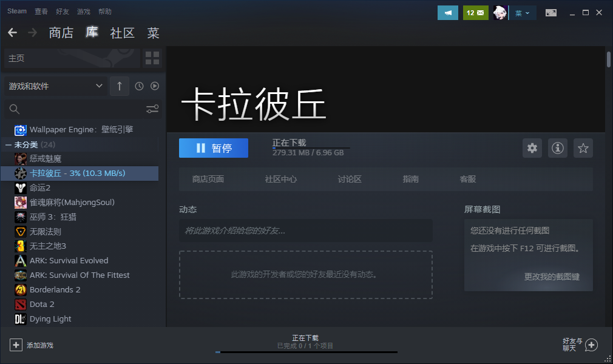Open the Steam menu
Screen dimensions: 613x364
(x=17, y=12)
